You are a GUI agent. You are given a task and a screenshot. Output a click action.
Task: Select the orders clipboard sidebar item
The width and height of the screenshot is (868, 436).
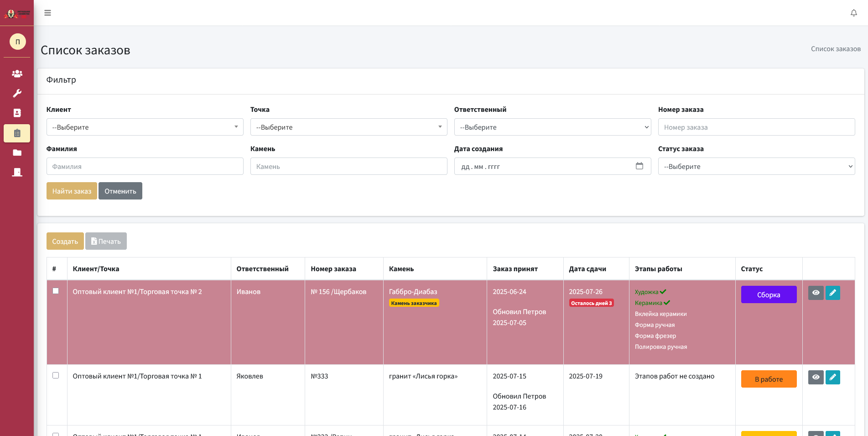[17, 133]
